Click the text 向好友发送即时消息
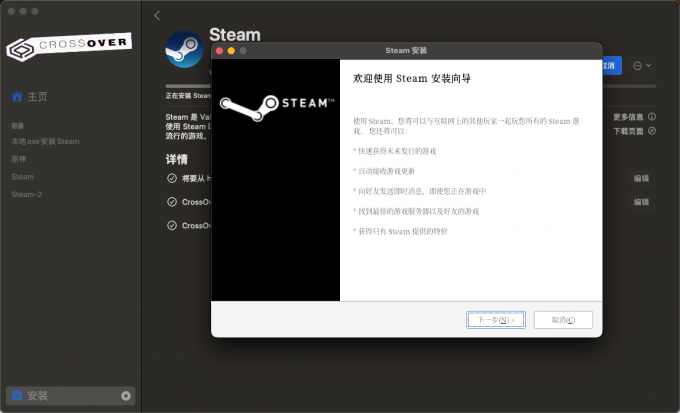 pyautogui.click(x=390, y=191)
